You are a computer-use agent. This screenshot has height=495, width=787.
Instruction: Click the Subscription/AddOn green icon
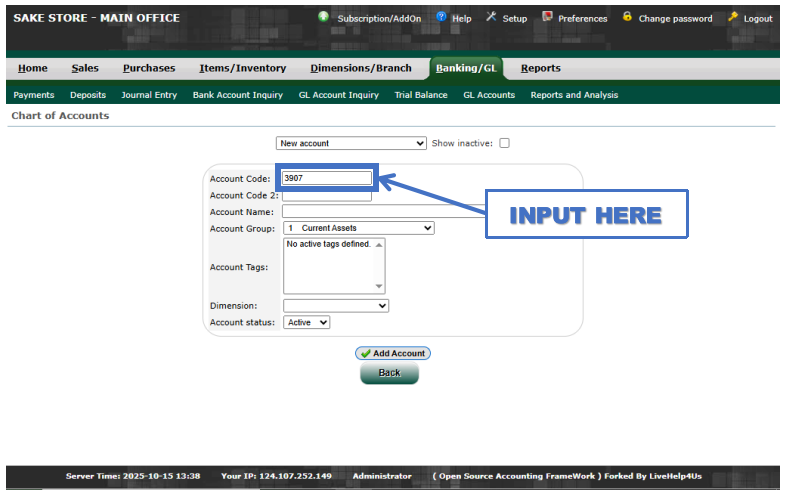(324, 17)
